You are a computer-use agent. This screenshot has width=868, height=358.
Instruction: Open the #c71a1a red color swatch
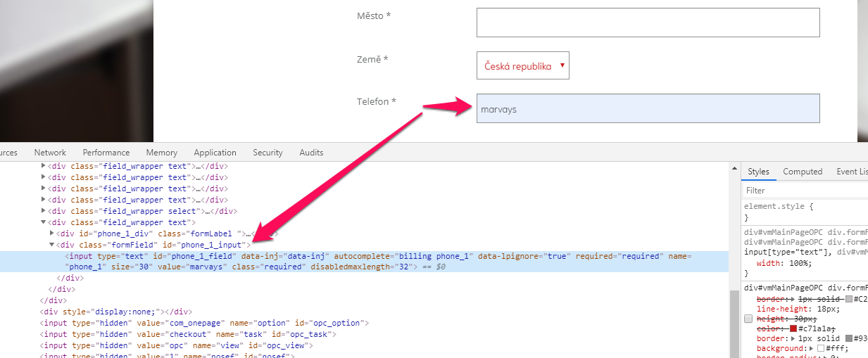pyautogui.click(x=793, y=328)
